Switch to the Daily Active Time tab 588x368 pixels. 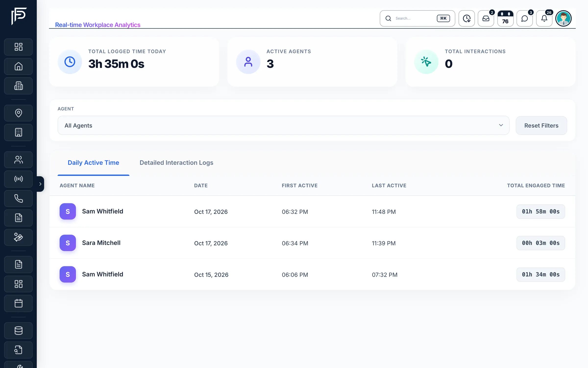coord(93,163)
